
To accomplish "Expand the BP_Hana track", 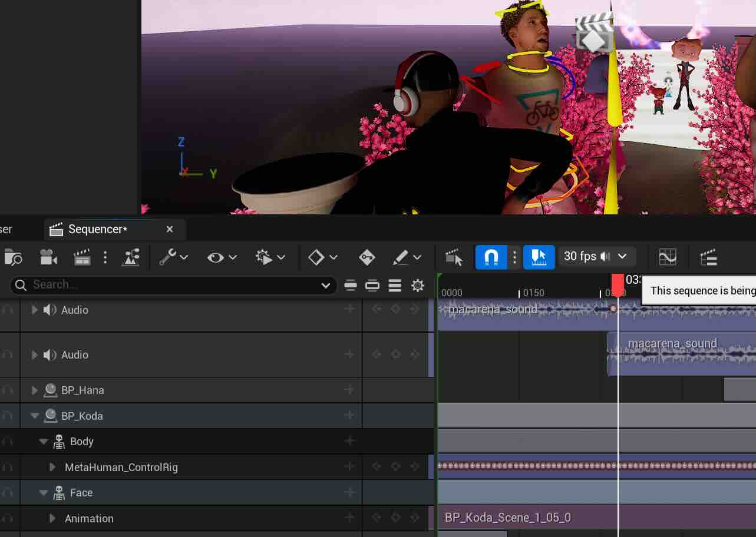I will pyautogui.click(x=34, y=390).
